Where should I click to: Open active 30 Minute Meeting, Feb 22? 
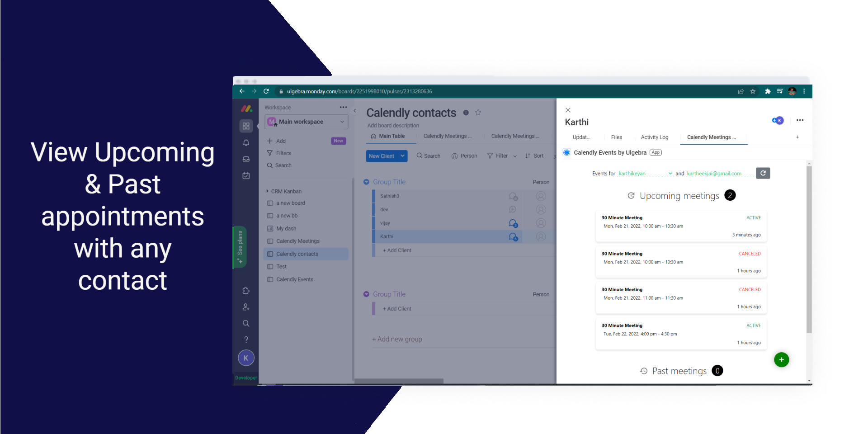(x=681, y=334)
